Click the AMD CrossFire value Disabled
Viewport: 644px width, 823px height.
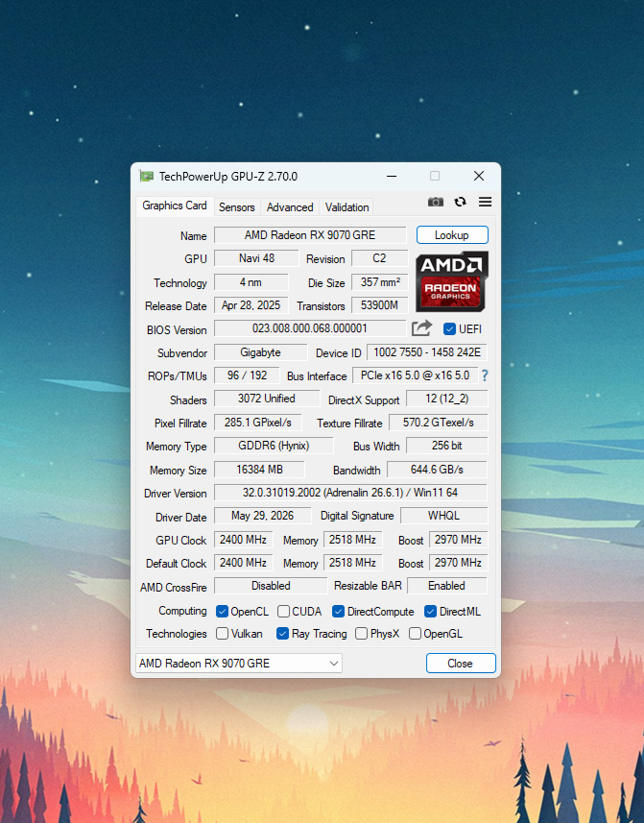click(x=271, y=586)
